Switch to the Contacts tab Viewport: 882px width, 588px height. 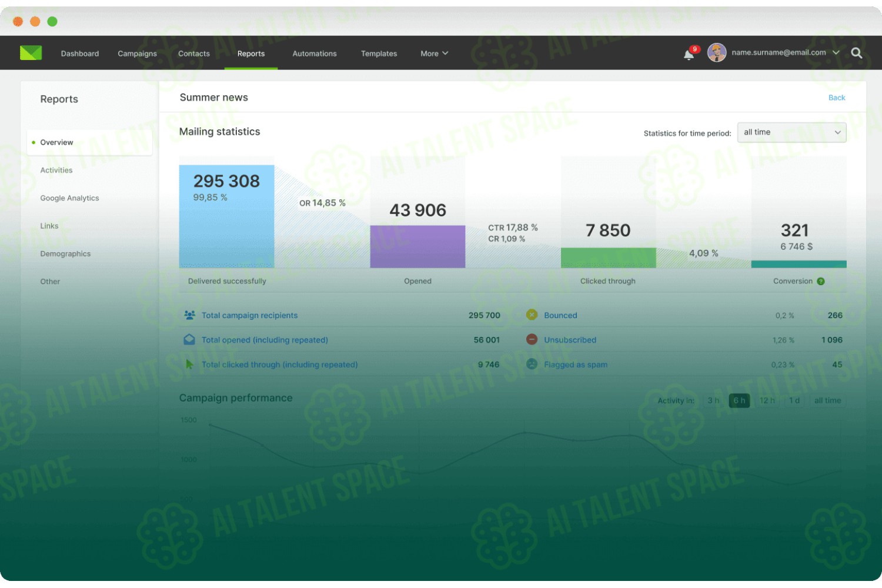(194, 54)
